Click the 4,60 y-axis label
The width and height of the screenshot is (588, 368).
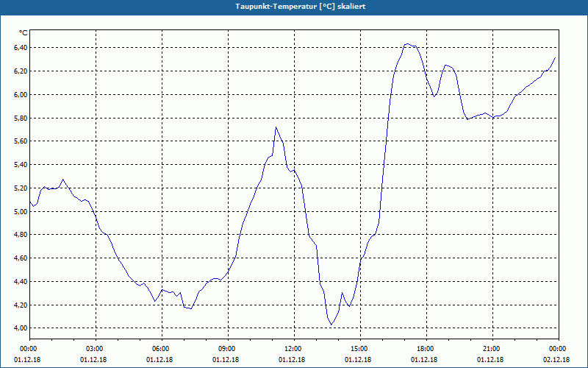click(21, 258)
